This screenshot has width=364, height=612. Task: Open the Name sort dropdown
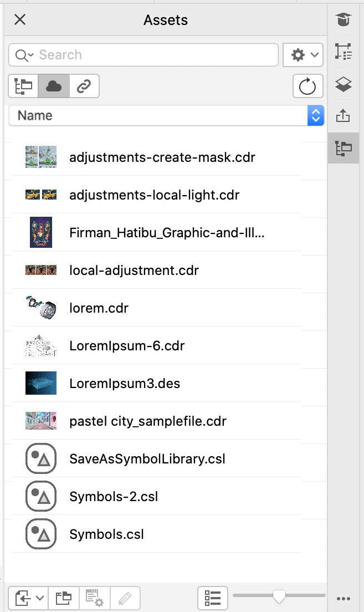[166, 115]
